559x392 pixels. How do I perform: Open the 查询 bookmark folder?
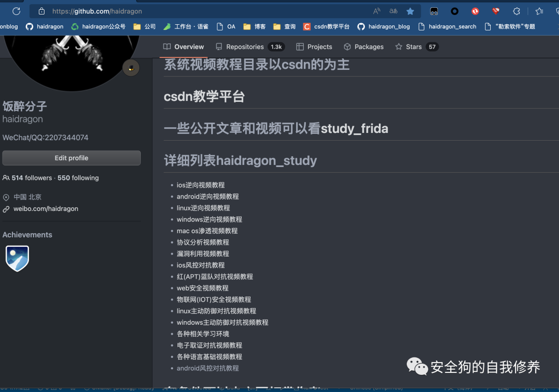(x=284, y=27)
